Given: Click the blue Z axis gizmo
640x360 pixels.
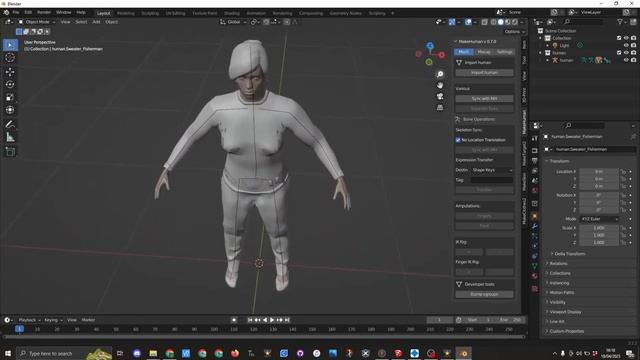Looking at the screenshot, I should point(430,46).
